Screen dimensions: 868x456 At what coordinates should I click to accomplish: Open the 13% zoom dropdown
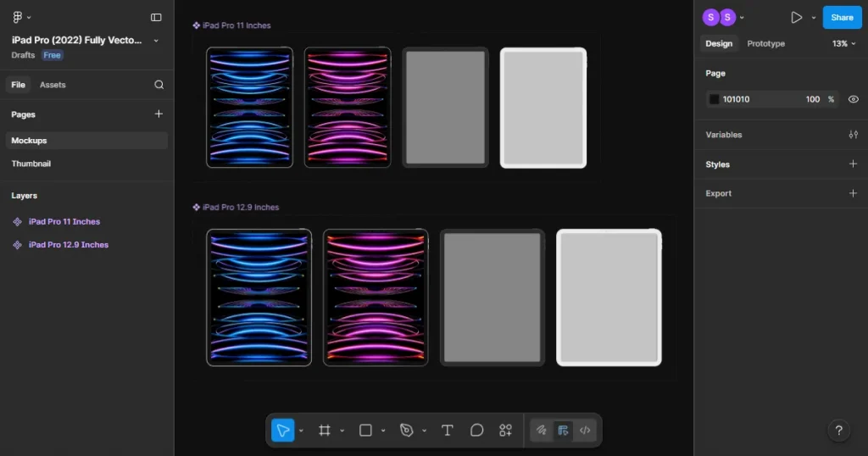[x=843, y=44]
